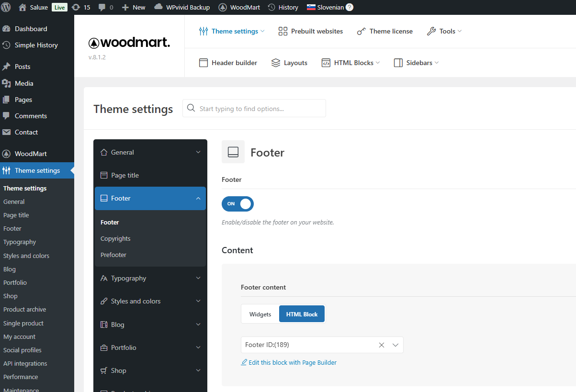Click the Posts pin icon
Image resolution: width=576 pixels, height=392 pixels.
(6, 67)
